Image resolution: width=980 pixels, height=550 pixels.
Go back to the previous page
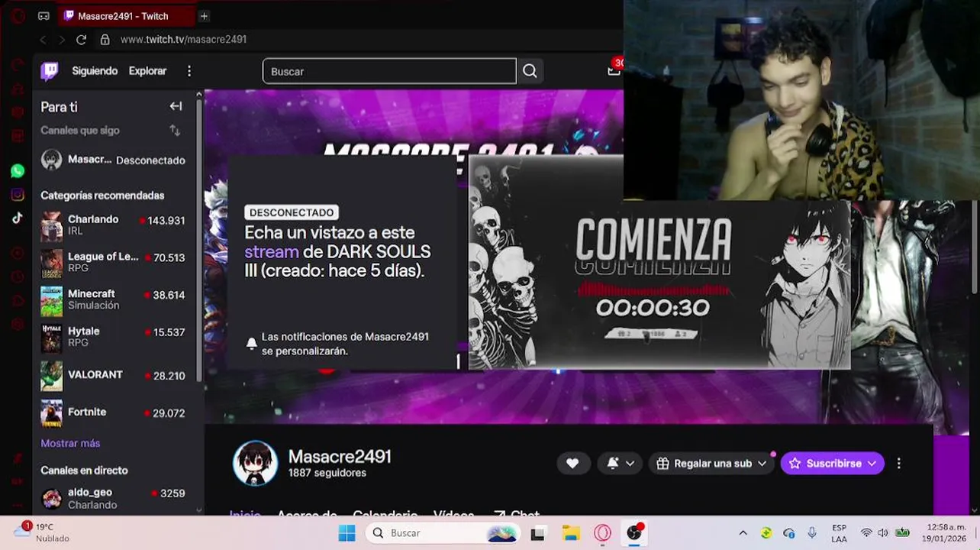point(44,40)
